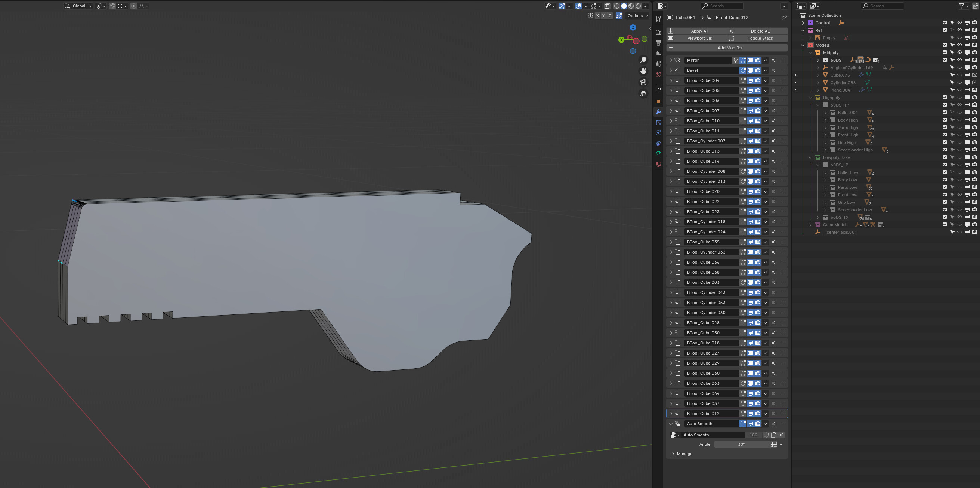Expand the GameModel collection in outliner
The image size is (980, 488).
point(810,225)
